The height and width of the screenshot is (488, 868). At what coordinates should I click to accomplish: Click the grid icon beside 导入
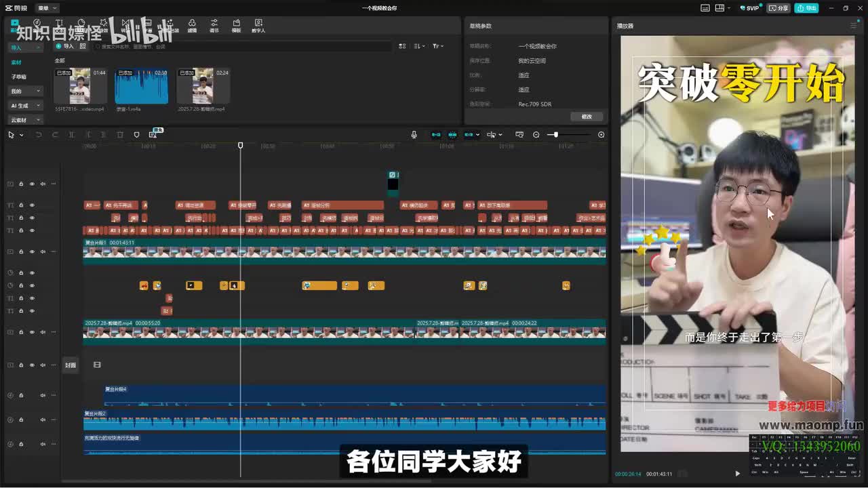coord(83,46)
